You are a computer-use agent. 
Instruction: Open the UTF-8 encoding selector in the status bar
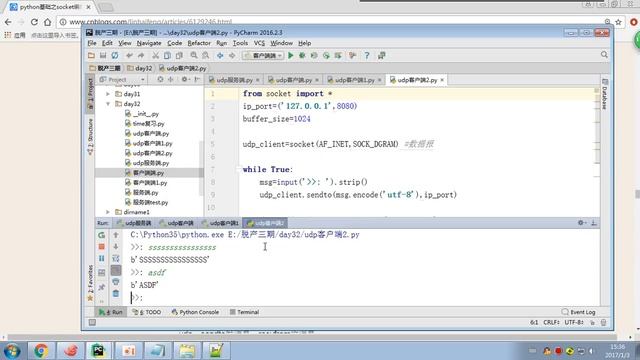(574, 322)
